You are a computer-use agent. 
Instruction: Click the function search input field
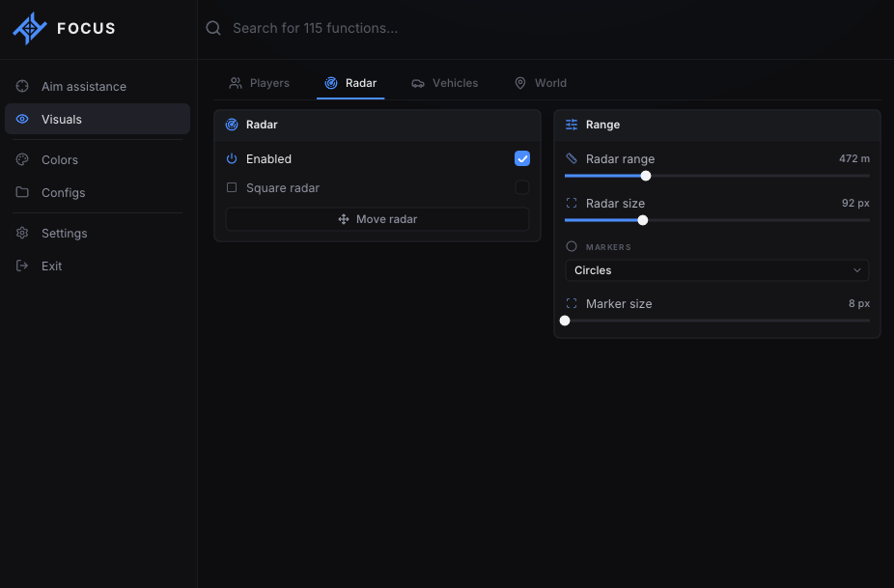click(547, 28)
